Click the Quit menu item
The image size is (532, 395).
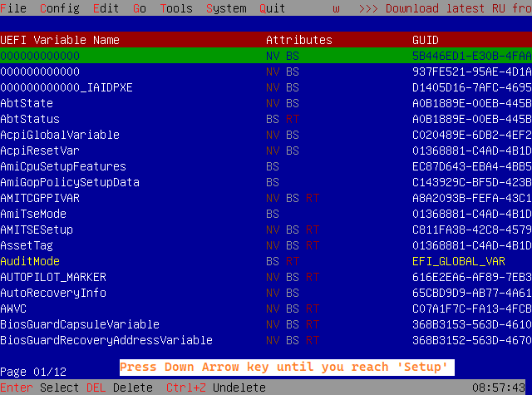click(x=273, y=8)
